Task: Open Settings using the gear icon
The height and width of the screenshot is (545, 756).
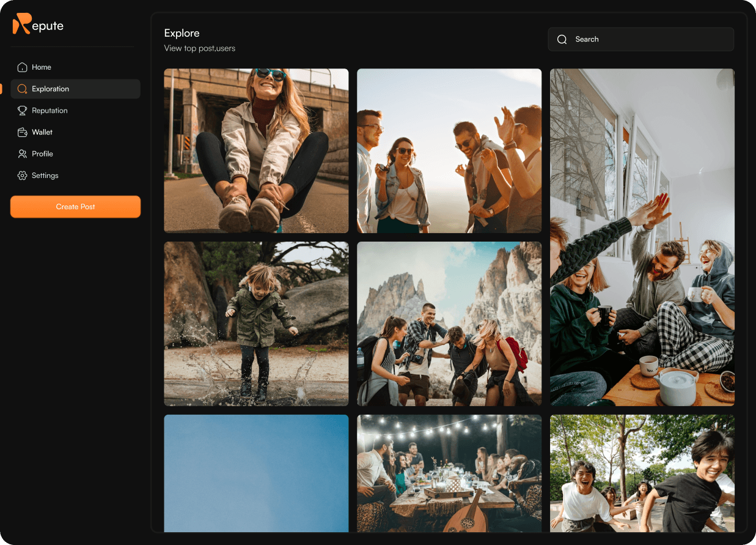Action: pos(22,176)
